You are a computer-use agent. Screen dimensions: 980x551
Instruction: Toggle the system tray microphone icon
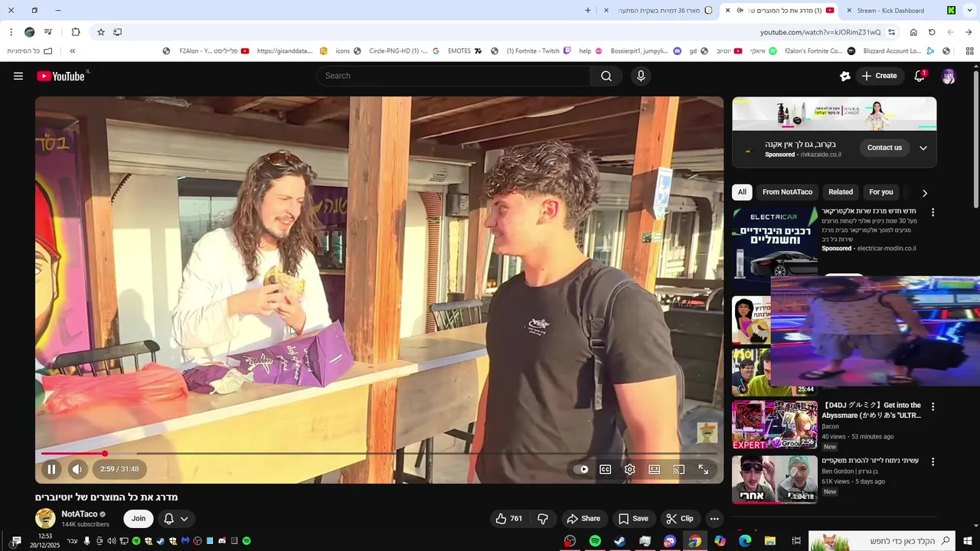(87, 541)
